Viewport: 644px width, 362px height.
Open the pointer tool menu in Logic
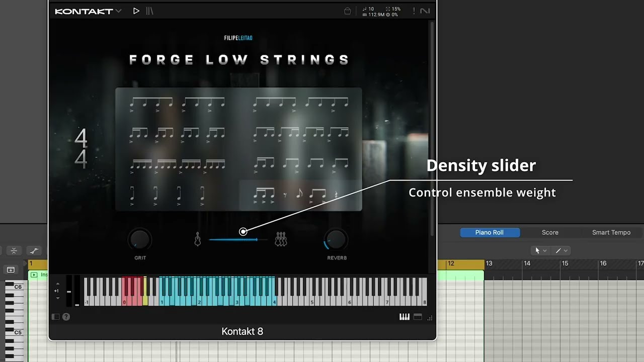(540, 250)
